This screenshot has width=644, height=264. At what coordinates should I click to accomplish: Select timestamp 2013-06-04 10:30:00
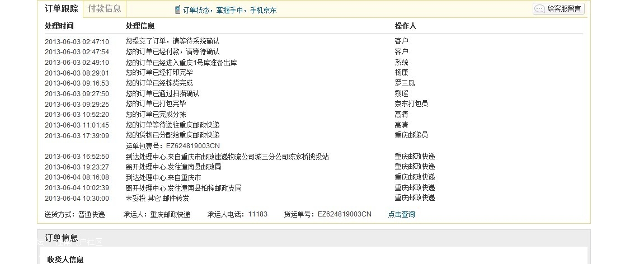77,199
